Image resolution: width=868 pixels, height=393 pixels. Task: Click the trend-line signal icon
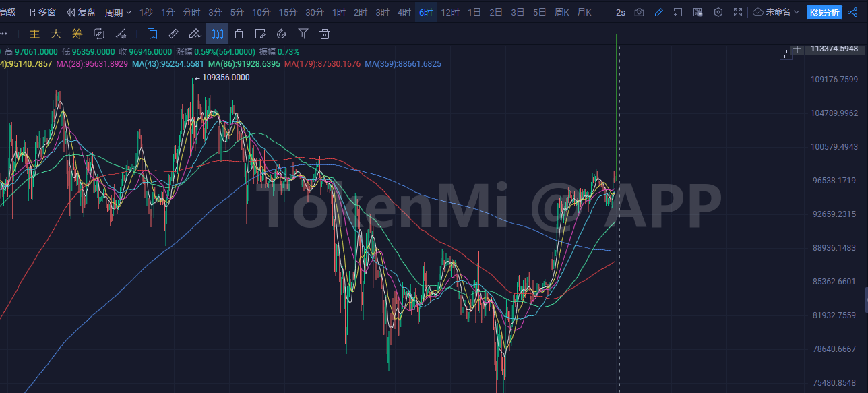tap(121, 34)
